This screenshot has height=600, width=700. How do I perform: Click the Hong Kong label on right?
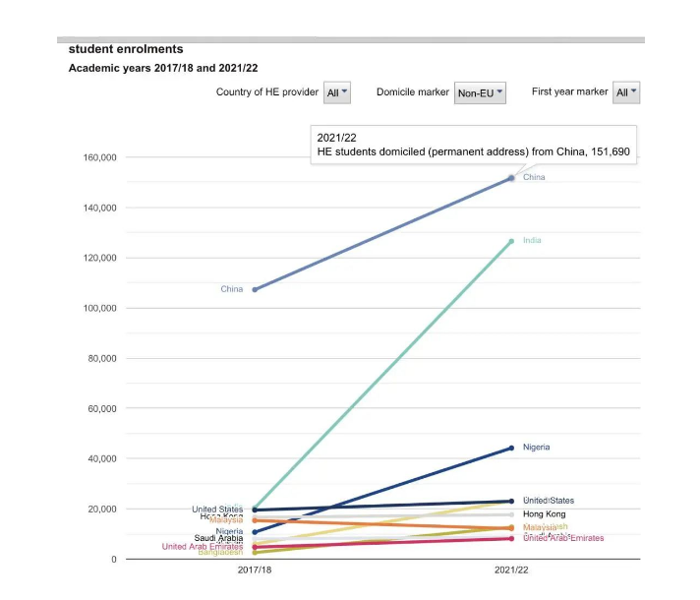pyautogui.click(x=544, y=514)
